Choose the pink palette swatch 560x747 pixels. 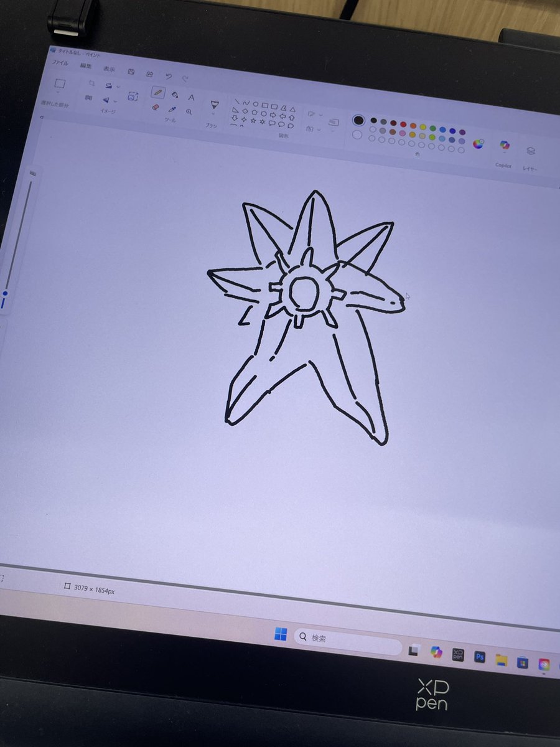click(403, 133)
